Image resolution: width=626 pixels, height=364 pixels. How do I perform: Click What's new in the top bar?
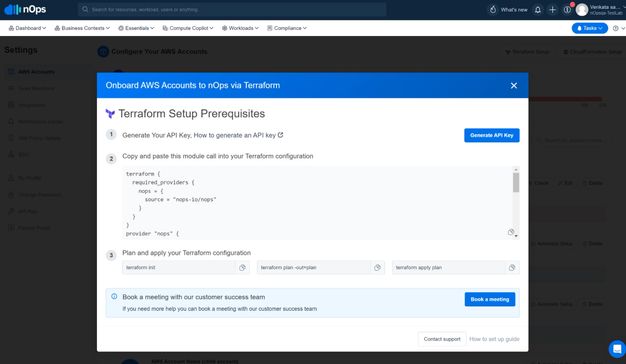pos(514,9)
